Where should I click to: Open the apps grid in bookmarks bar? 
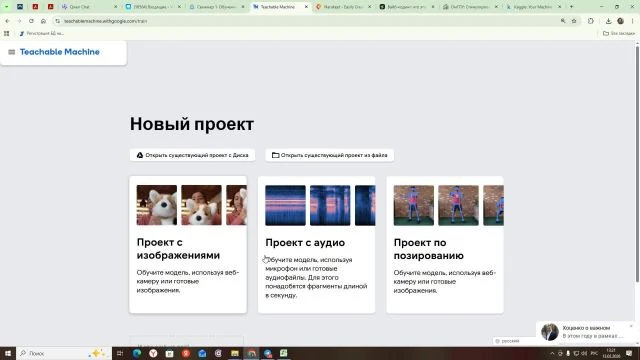click(x=7, y=33)
